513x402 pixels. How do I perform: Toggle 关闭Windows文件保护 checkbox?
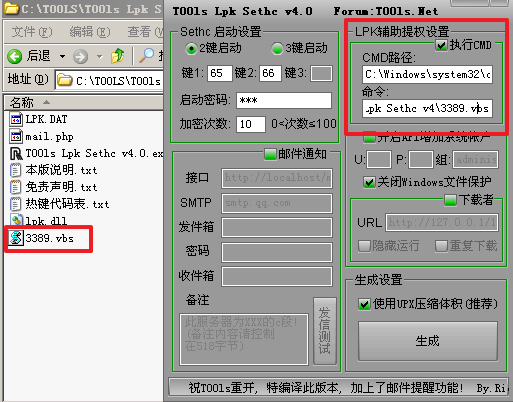pyautogui.click(x=369, y=182)
